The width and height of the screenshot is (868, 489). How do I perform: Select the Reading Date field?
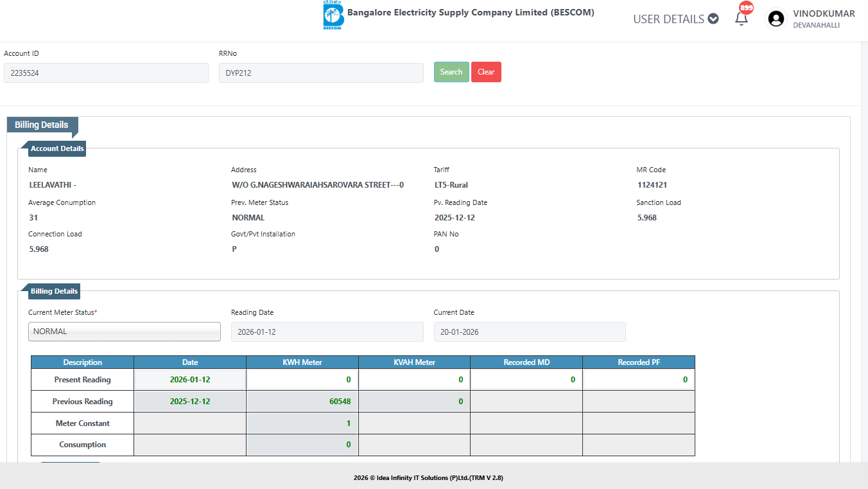point(327,332)
